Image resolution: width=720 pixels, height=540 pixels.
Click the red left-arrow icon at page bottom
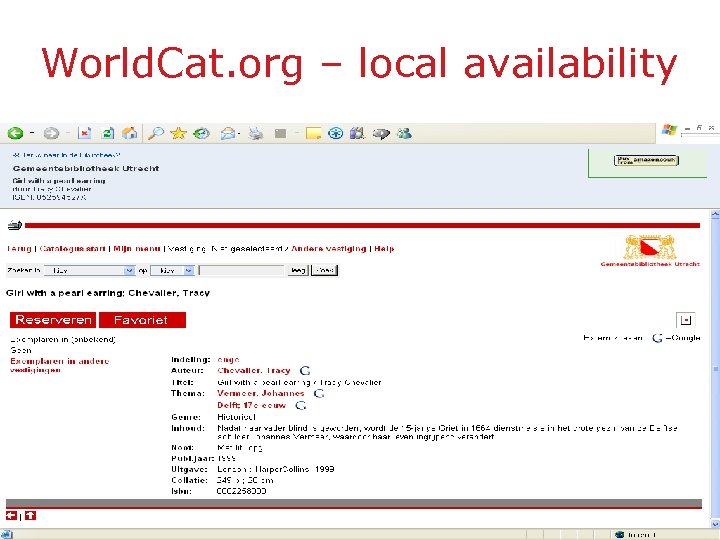pyautogui.click(x=11, y=516)
